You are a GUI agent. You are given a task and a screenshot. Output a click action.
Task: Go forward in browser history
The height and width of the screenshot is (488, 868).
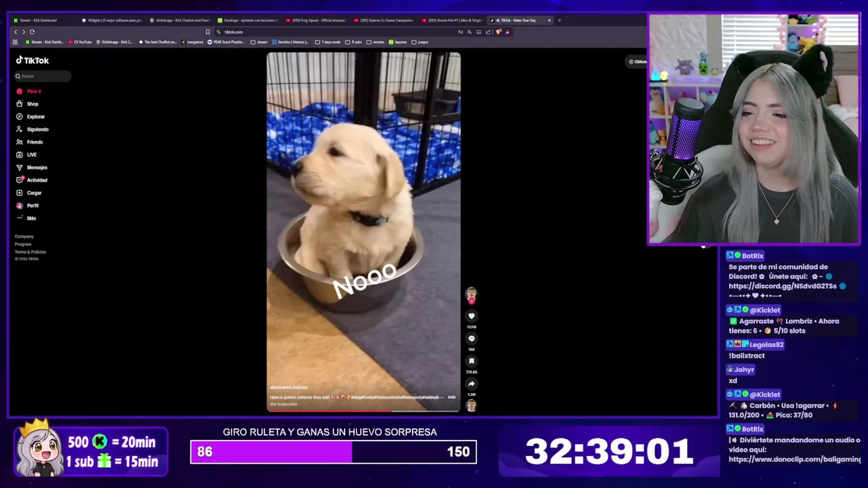click(24, 32)
